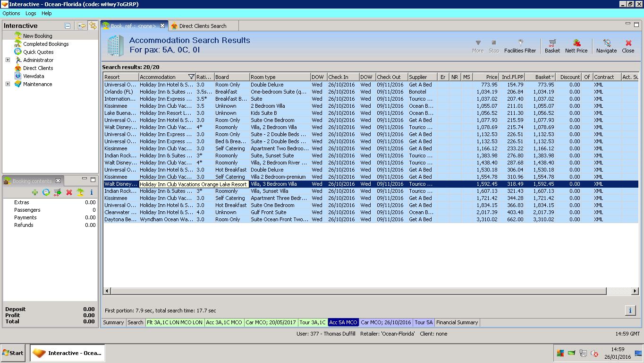This screenshot has width=644, height=363.
Task: Open the Tour 5A tab
Action: [424, 322]
